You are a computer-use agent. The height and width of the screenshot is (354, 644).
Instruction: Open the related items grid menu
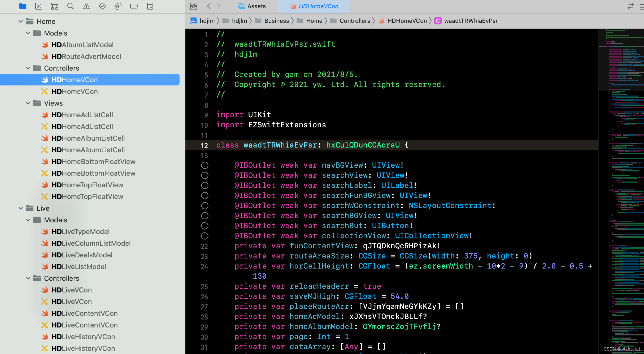point(194,6)
